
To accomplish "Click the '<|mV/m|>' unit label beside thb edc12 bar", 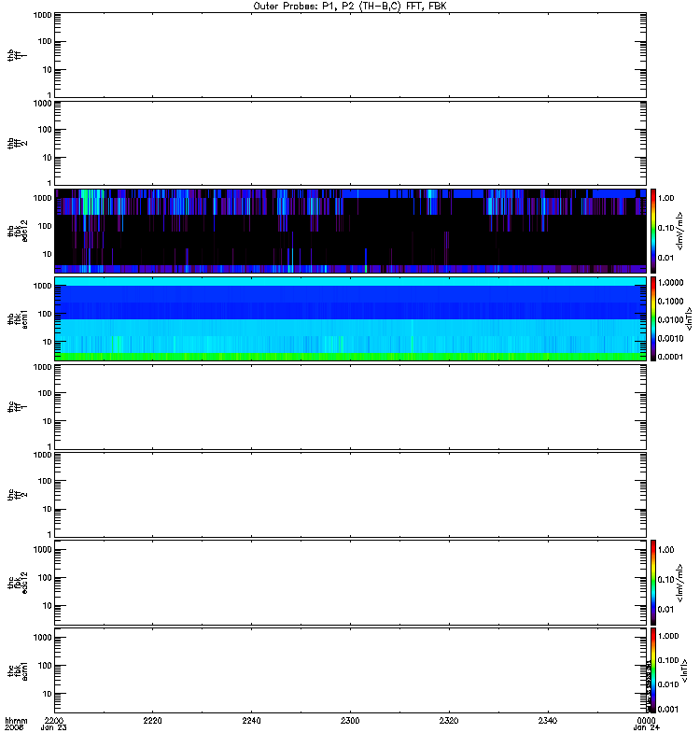I will 679,231.
